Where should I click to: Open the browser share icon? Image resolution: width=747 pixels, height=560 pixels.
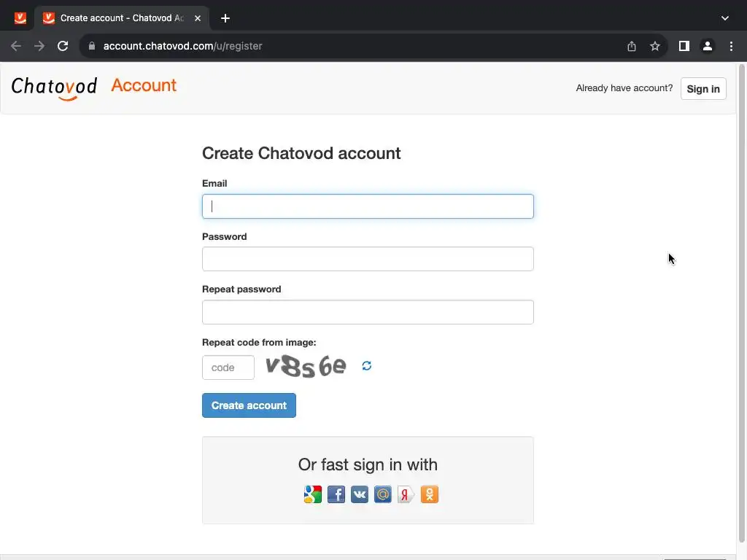coord(632,46)
